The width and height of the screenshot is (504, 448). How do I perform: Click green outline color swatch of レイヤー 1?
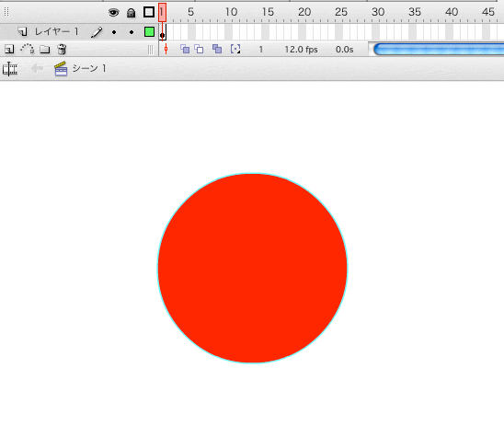pyautogui.click(x=149, y=32)
